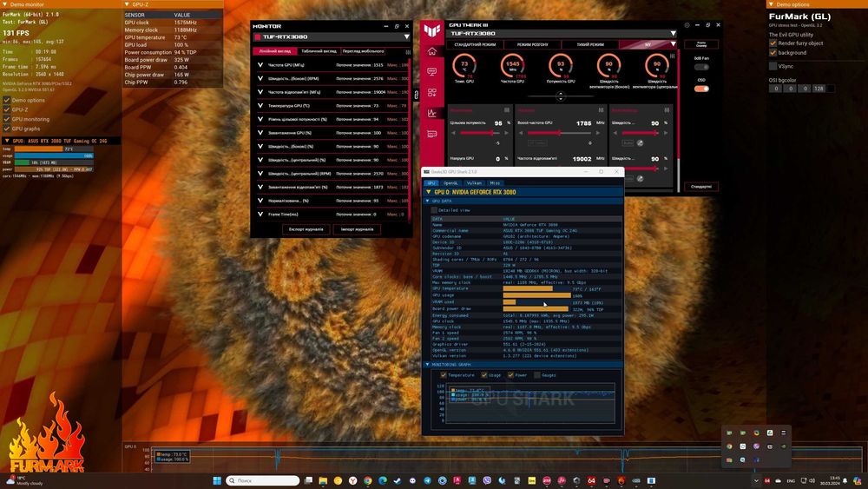Click the clock panel drag handle icon
The height and width of the screenshot is (489, 868).
pyautogui.click(x=602, y=110)
